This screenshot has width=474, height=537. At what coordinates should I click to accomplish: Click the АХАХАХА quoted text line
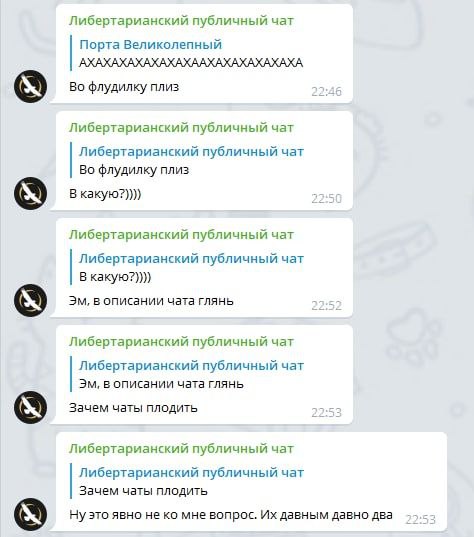tap(191, 63)
